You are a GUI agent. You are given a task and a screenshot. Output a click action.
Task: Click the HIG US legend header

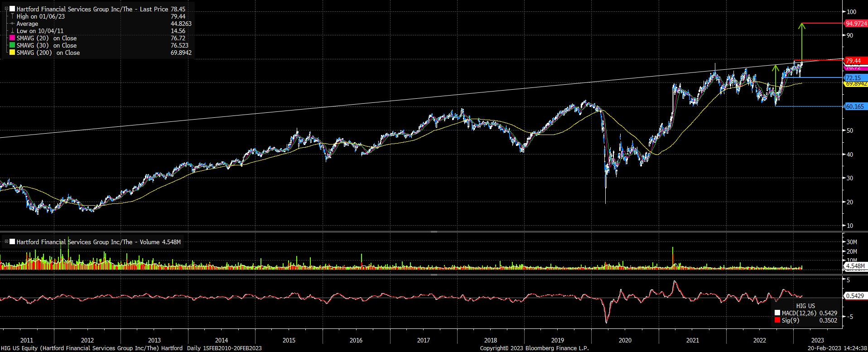(805, 306)
